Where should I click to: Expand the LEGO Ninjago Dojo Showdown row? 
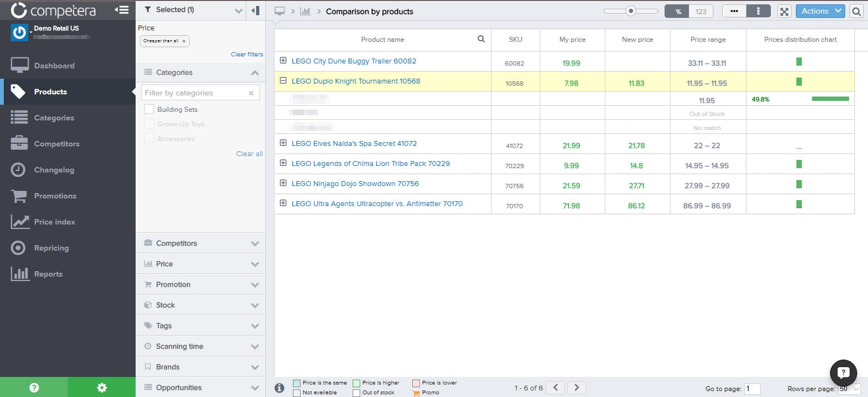tap(283, 183)
